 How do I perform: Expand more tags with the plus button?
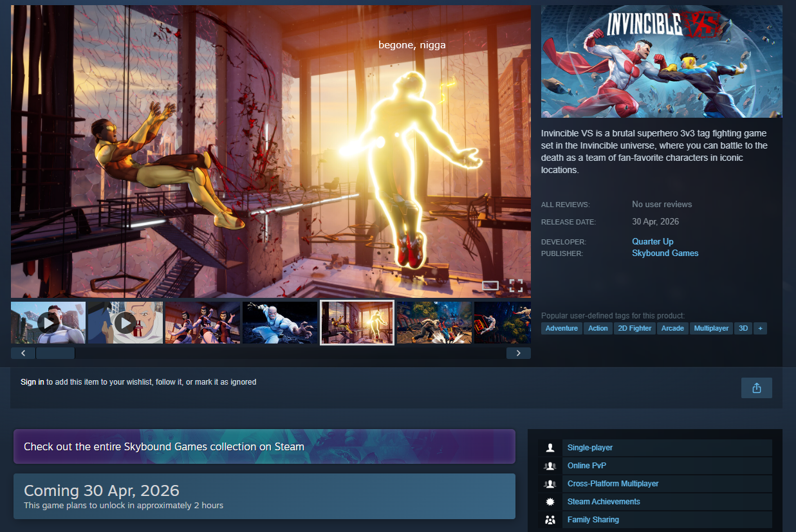pyautogui.click(x=760, y=328)
